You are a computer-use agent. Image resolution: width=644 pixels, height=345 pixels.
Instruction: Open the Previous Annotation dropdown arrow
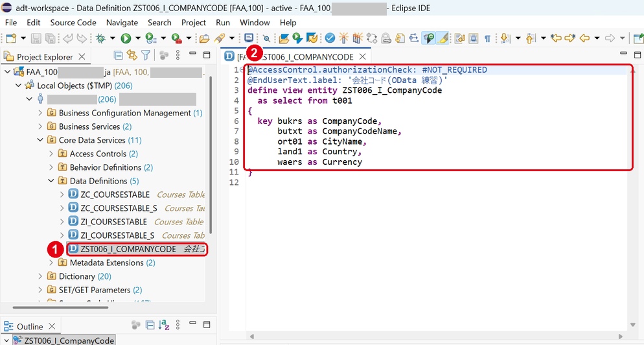(543, 38)
